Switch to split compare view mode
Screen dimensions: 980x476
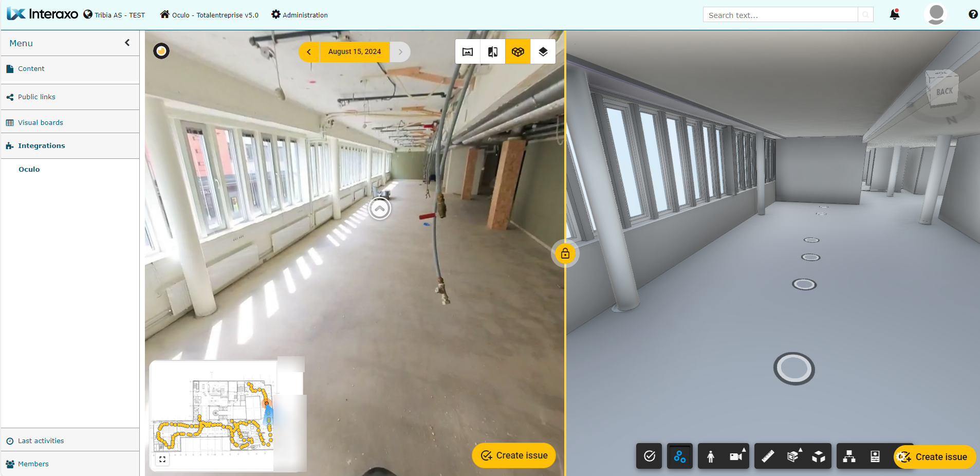click(493, 52)
